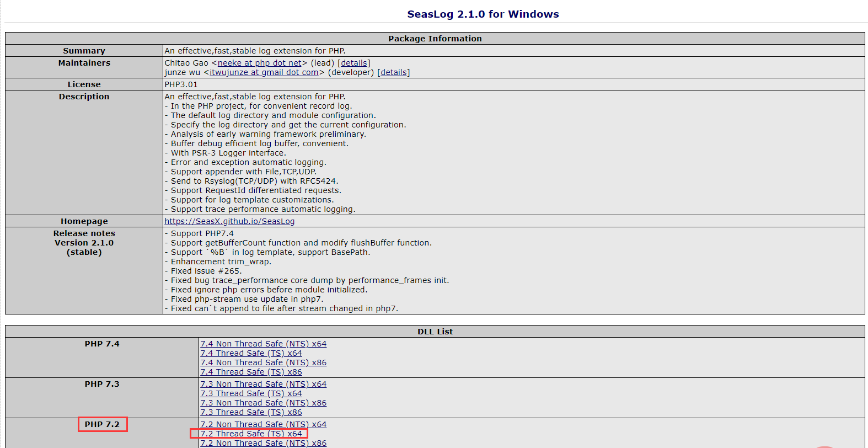This screenshot has height=448, width=868.
Task: Open the neeke at php dot net email link
Action: [260, 63]
